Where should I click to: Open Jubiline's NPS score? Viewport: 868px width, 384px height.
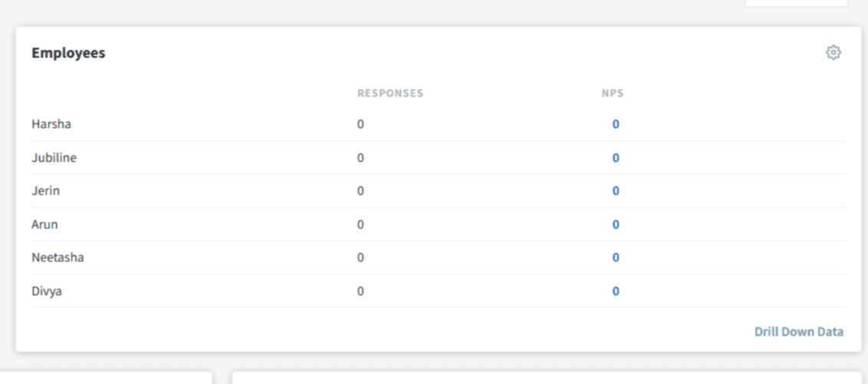(616, 158)
